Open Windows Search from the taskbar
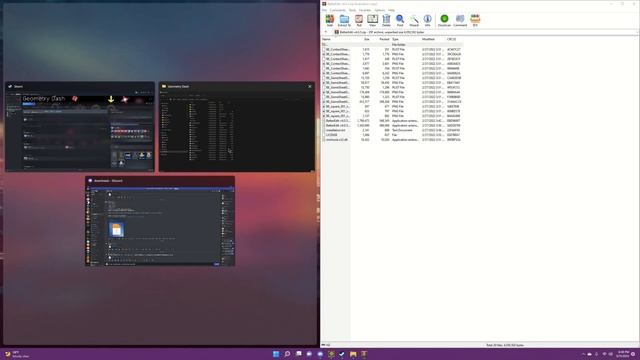 click(287, 354)
